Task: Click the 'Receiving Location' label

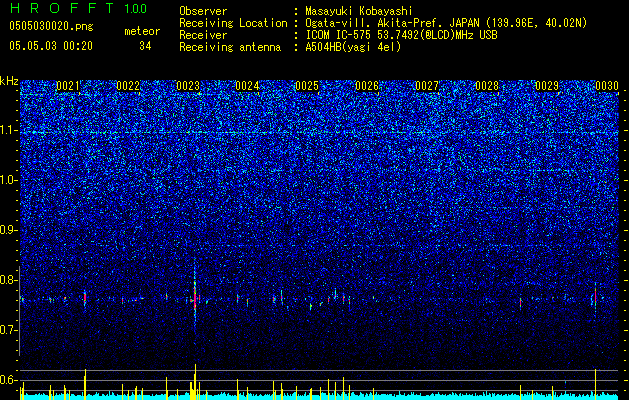Action: point(233,23)
